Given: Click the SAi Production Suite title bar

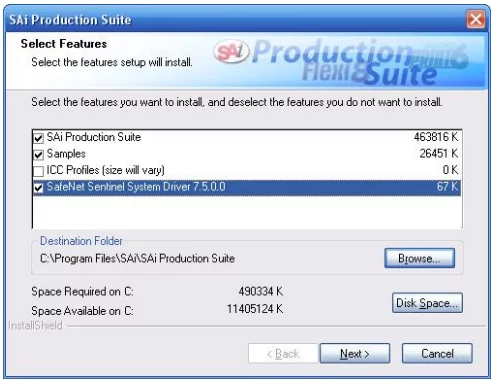Looking at the screenshot, I should tap(235, 19).
